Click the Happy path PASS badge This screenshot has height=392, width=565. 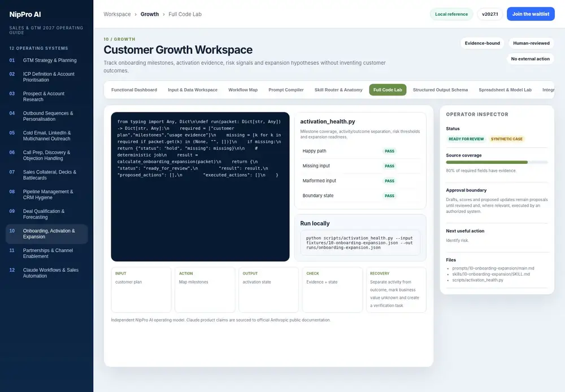389,151
